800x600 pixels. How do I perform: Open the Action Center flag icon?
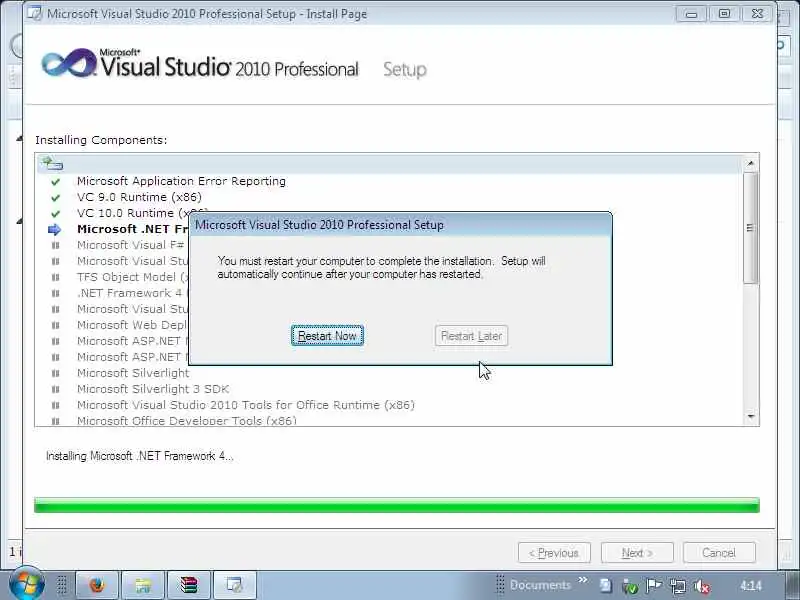pyautogui.click(x=654, y=586)
